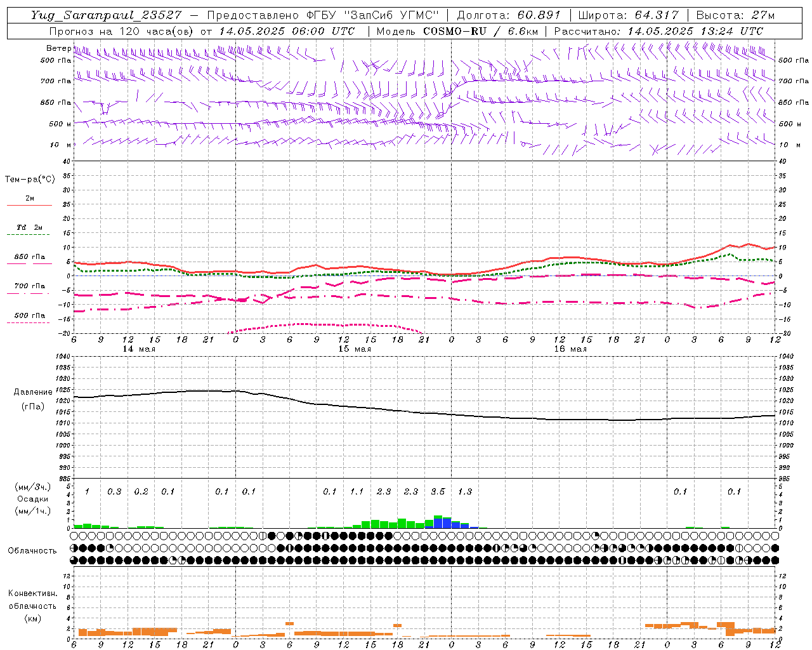Click the '14 мая' date label

(139, 349)
